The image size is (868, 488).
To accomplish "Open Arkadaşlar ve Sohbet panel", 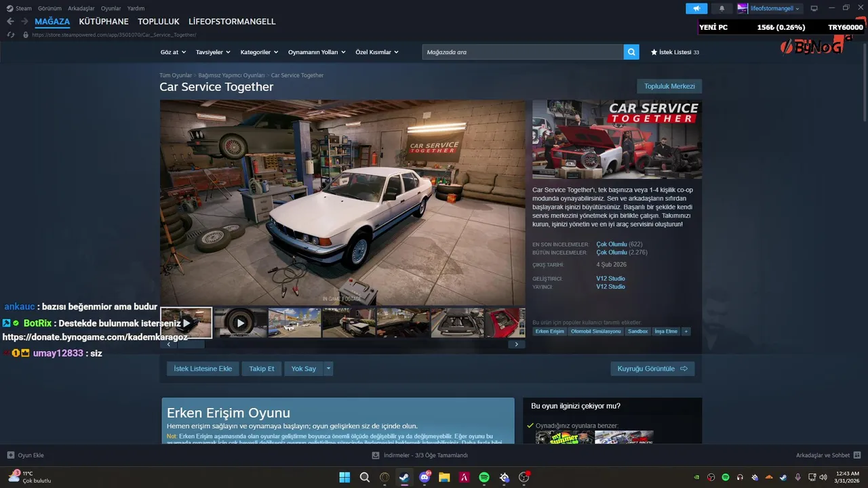I will coord(828,455).
